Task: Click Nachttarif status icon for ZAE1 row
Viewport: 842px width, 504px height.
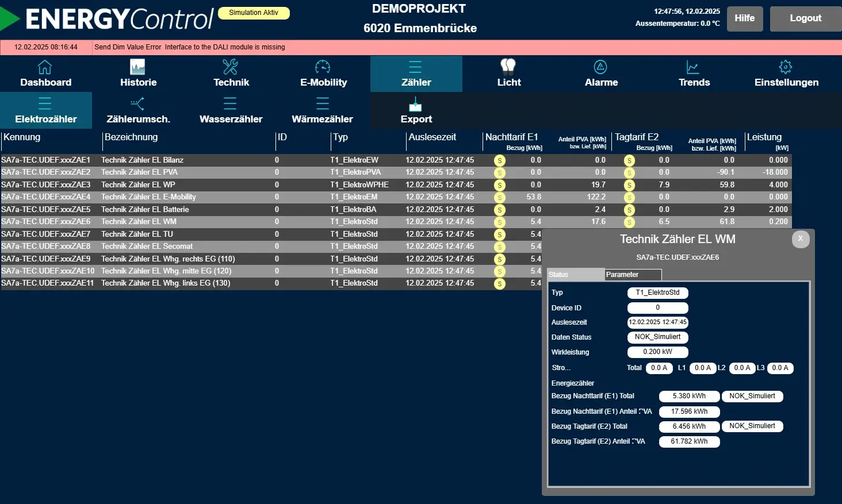Action: 499,161
